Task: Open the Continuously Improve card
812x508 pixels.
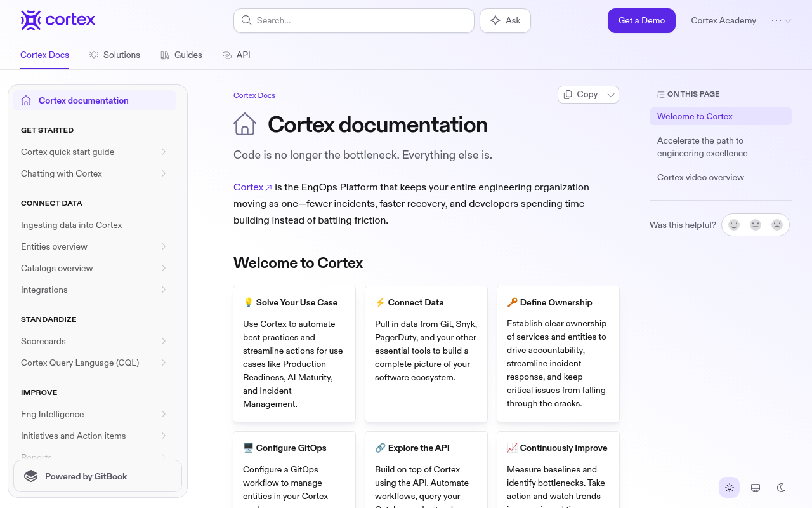Action: click(x=558, y=470)
